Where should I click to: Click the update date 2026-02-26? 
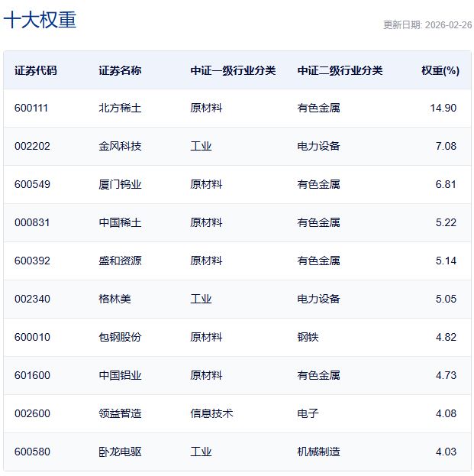(449, 25)
